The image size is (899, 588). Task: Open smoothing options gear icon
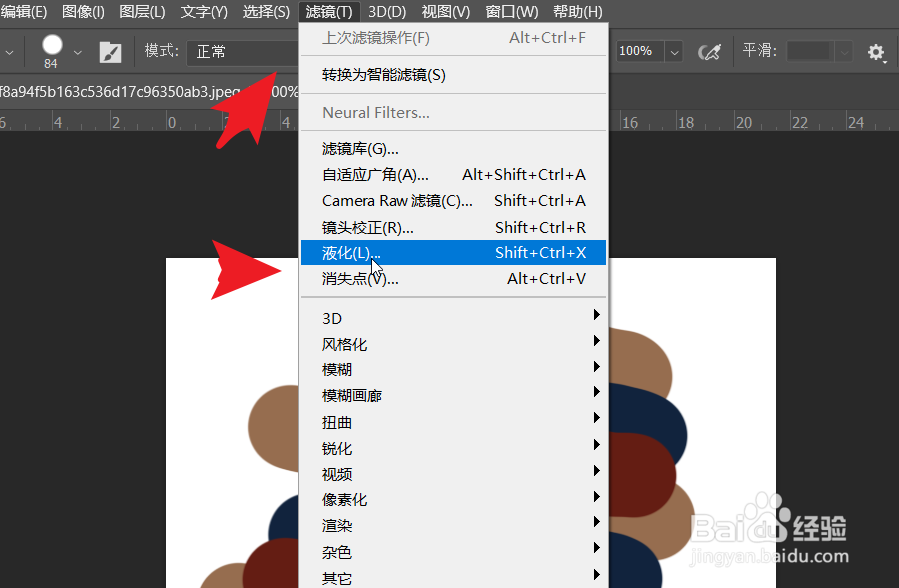point(876,52)
